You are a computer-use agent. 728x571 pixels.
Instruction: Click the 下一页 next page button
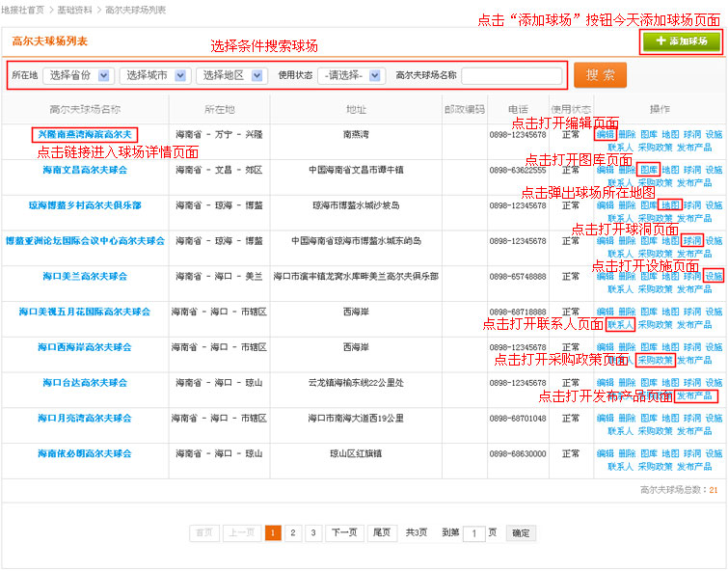tap(344, 532)
